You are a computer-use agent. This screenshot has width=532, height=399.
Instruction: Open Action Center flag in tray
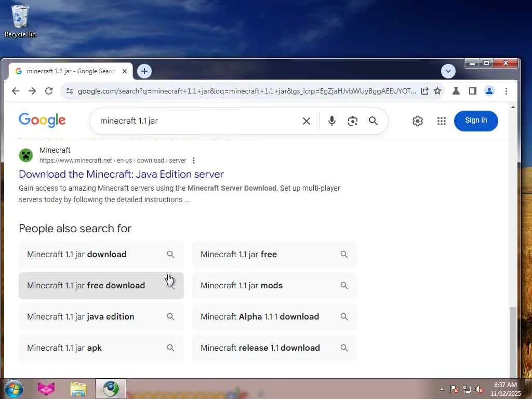(455, 389)
